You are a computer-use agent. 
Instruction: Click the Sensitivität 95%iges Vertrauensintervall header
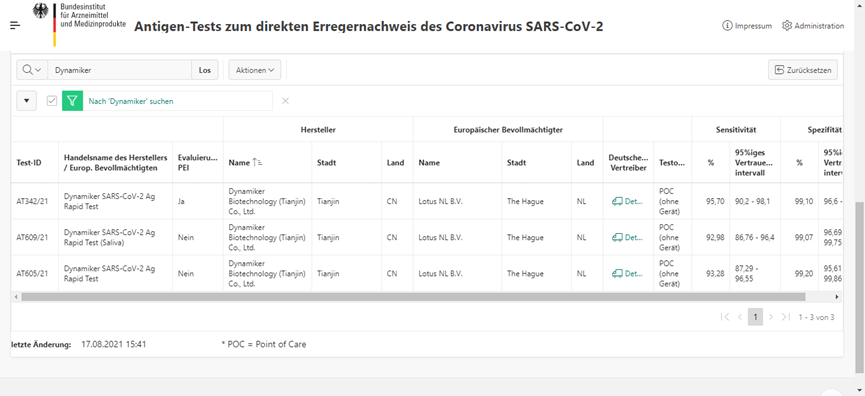tap(754, 163)
